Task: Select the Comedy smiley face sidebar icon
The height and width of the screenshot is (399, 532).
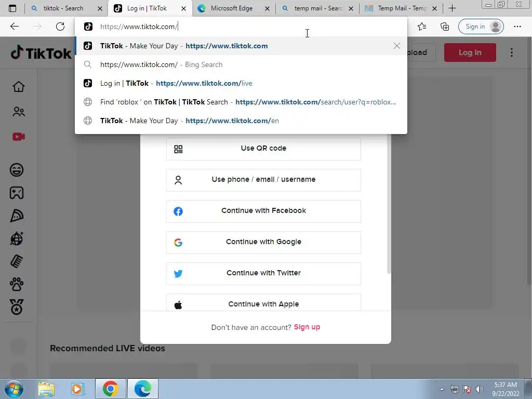Action: pos(17,170)
